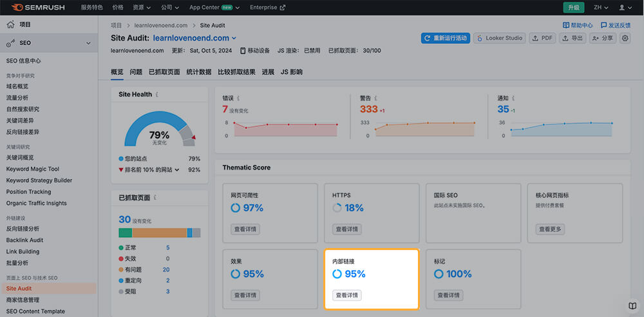Switch to the 已抓取页面 tab
Viewport: 644px width, 317px height.
[164, 72]
